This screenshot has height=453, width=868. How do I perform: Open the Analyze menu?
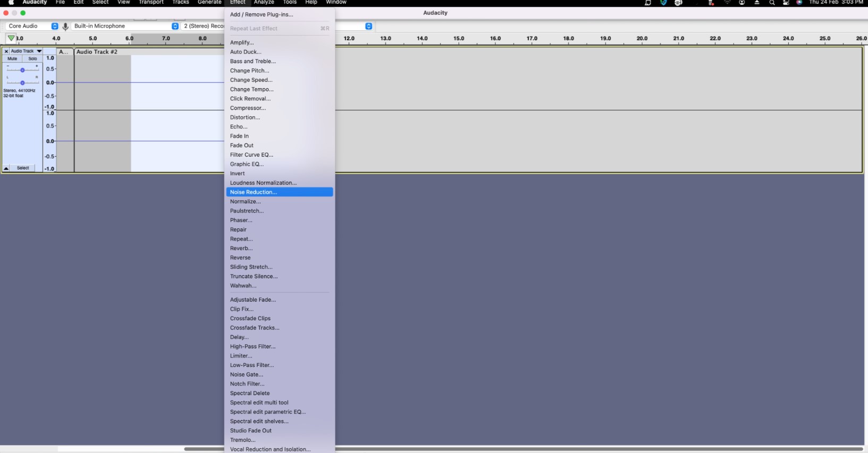264,3
